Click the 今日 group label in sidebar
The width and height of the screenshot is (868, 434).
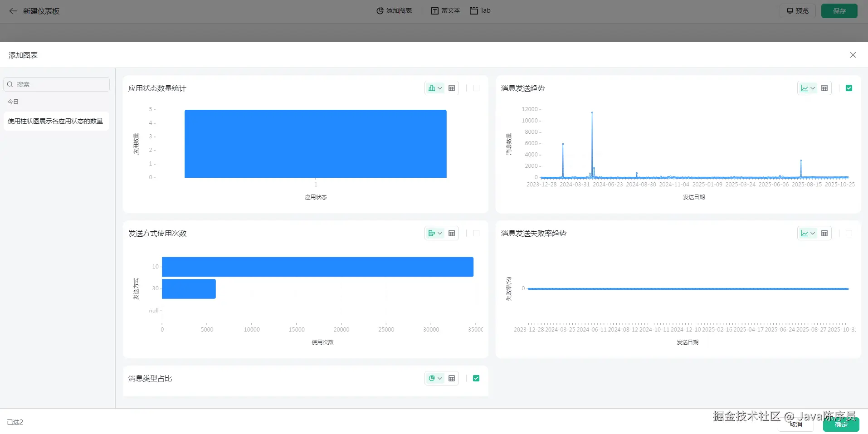tap(13, 102)
